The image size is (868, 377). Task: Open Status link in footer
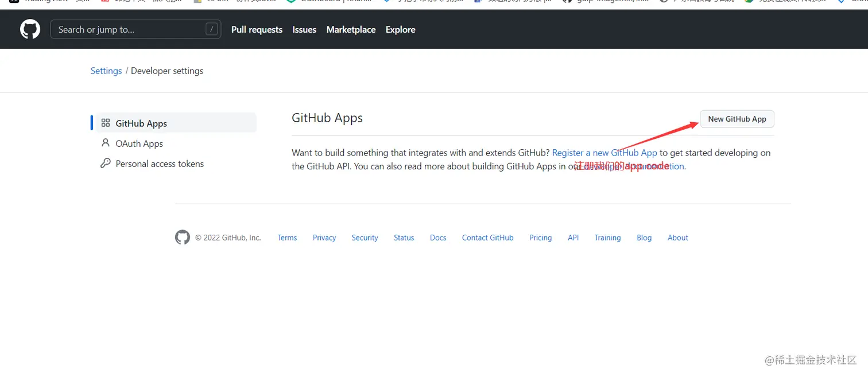tap(404, 238)
